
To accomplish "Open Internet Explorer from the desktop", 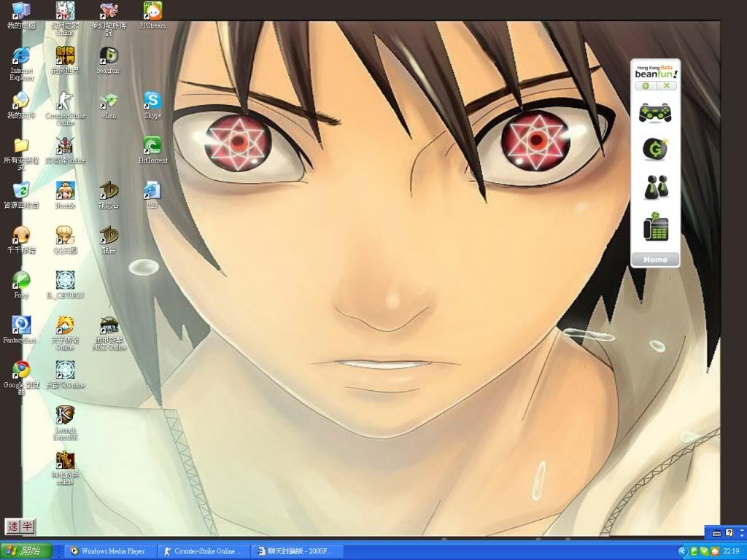I will 21,56.
